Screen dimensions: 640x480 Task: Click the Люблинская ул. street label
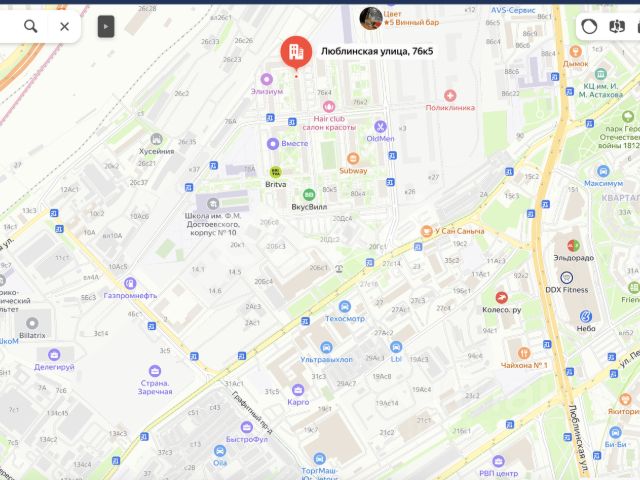[x=580, y=440]
